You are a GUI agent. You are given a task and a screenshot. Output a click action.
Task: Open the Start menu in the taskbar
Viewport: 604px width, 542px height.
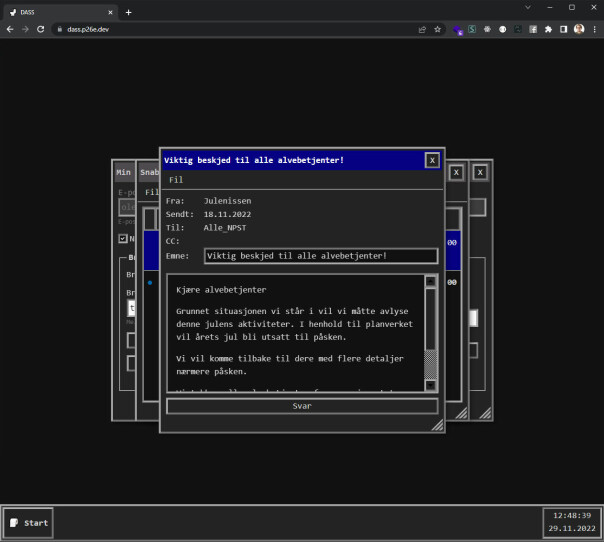(29, 523)
